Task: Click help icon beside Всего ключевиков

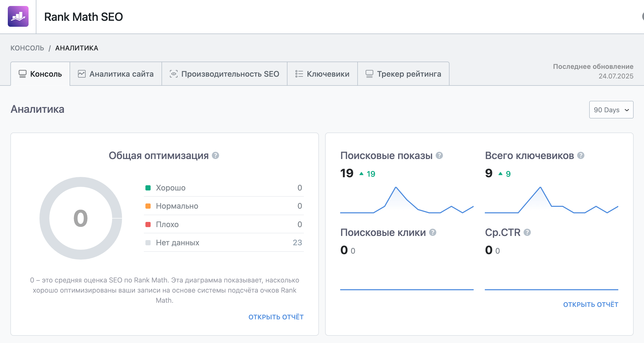Action: [581, 155]
